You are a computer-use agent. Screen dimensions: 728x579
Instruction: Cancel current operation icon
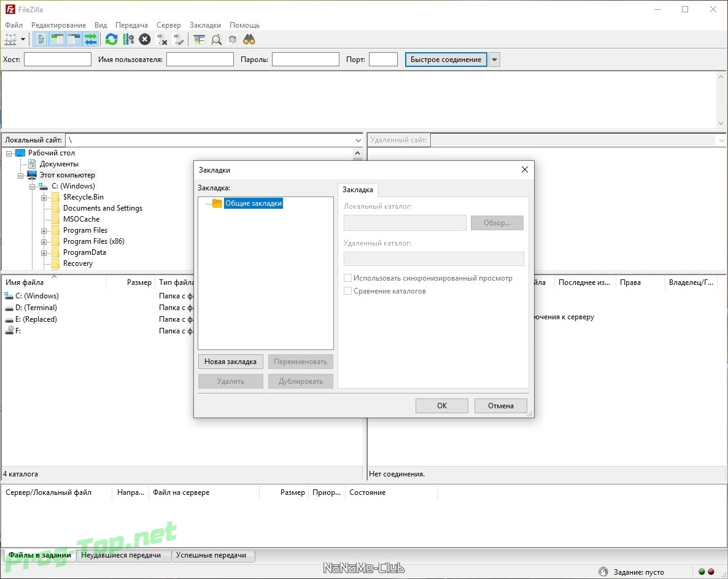click(145, 40)
